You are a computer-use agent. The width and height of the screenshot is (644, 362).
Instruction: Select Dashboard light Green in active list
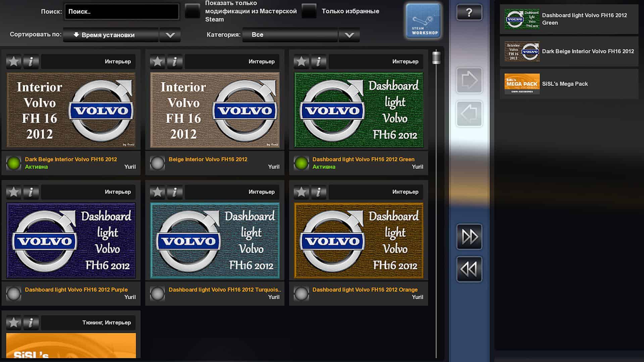click(569, 19)
